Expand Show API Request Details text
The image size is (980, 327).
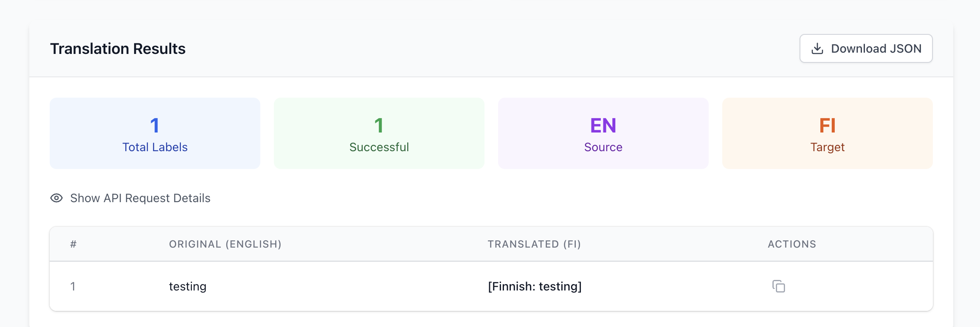[x=140, y=198]
